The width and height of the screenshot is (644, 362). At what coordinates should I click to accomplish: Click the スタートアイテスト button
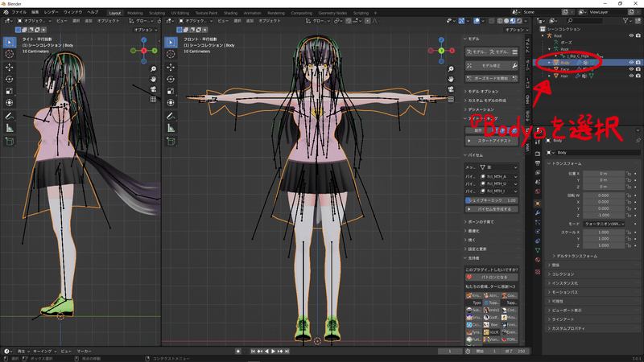[492, 141]
